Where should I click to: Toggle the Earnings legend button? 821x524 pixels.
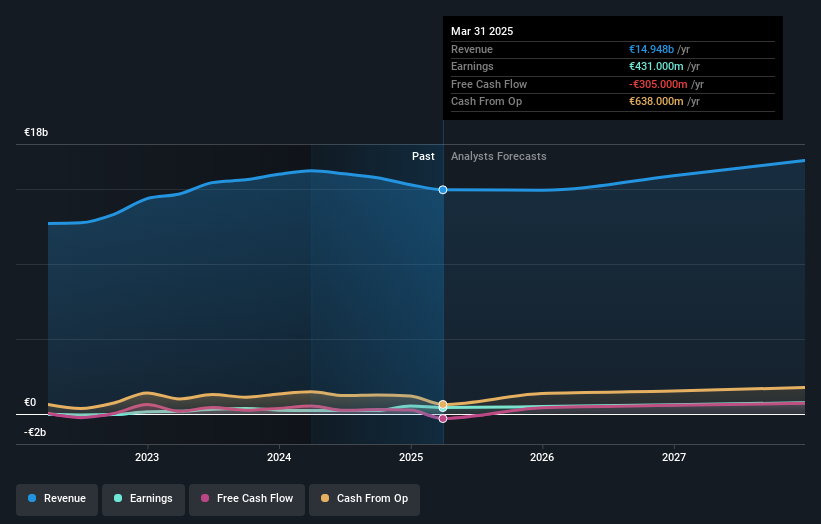(143, 499)
